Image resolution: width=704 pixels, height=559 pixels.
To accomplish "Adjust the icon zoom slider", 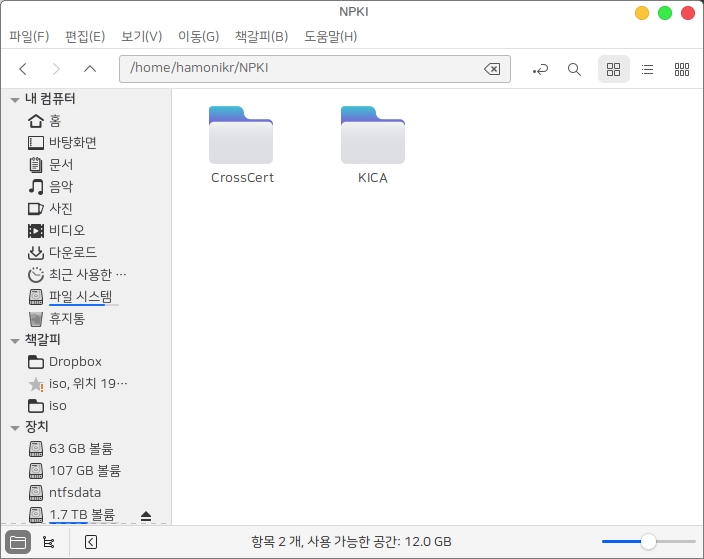I will (x=648, y=542).
